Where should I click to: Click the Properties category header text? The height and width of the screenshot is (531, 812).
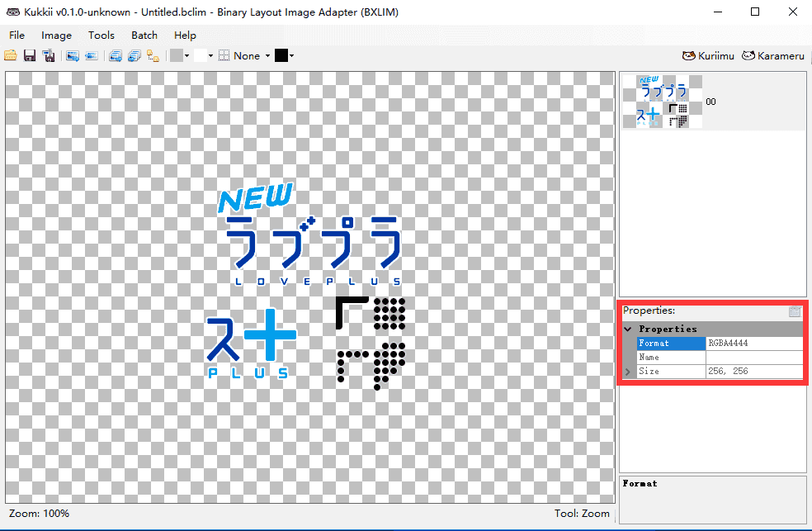pyautogui.click(x=668, y=329)
